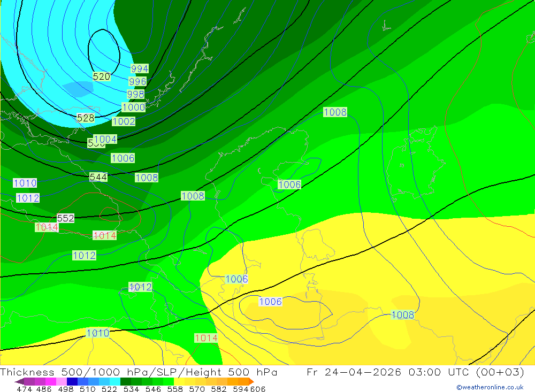Viewport: 535px width, 392px height.
Task: Pick the darkest green legend swatch
Action: pyautogui.click(x=126, y=381)
